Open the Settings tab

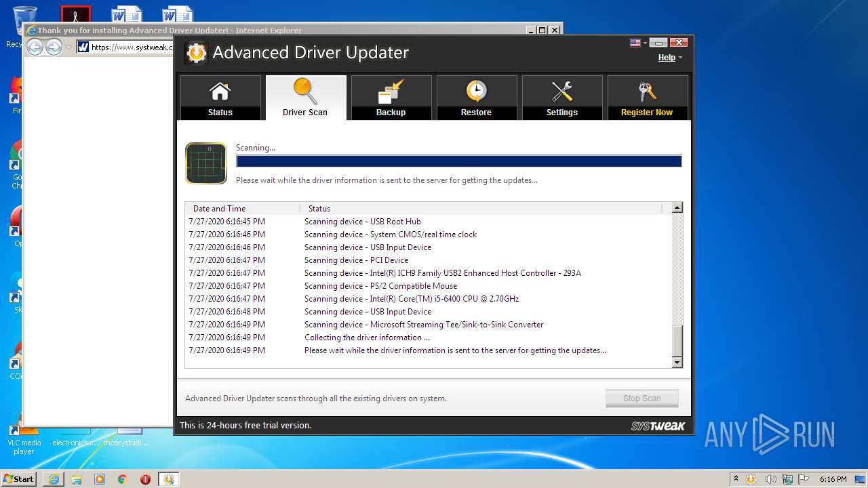pyautogui.click(x=562, y=98)
